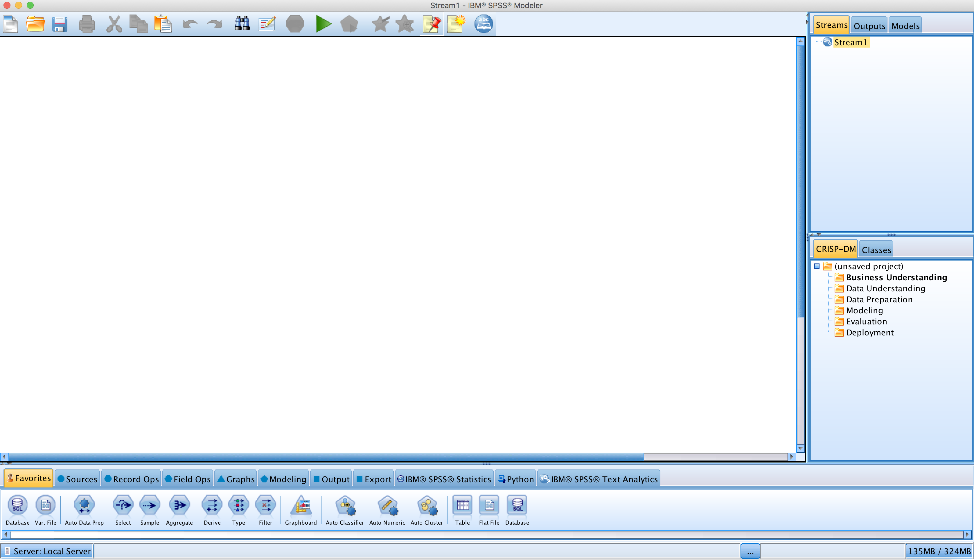Click the ellipsis button in status bar
The height and width of the screenshot is (560, 974).
[x=750, y=552]
